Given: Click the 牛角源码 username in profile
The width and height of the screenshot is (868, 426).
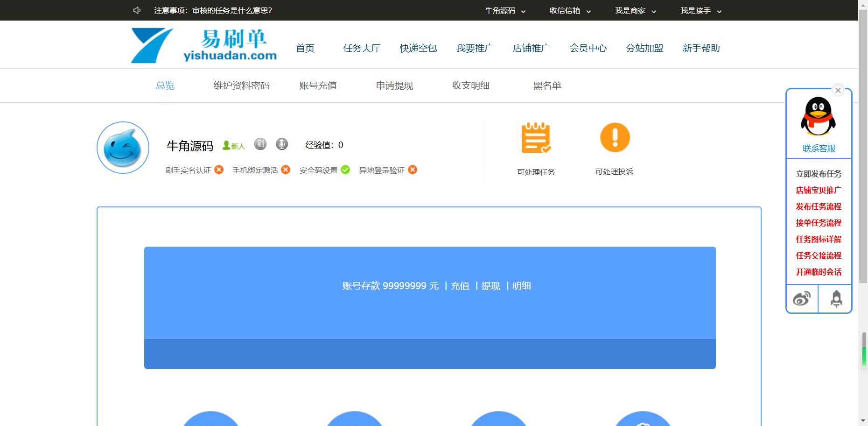Looking at the screenshot, I should click(x=190, y=146).
